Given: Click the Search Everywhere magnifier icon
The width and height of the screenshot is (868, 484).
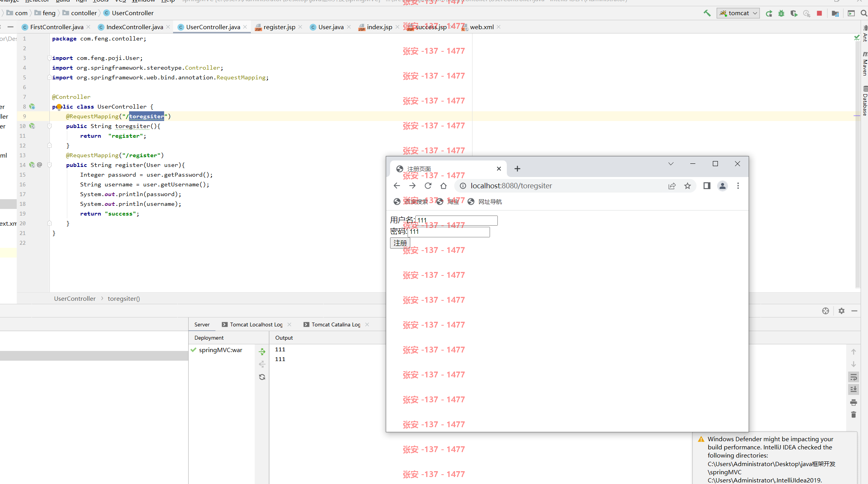Looking at the screenshot, I should (864, 13).
